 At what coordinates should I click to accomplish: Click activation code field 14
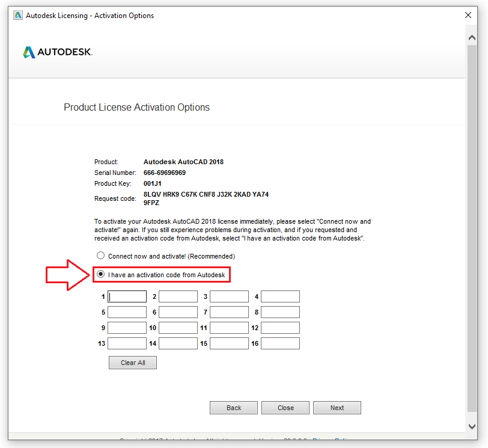click(178, 343)
